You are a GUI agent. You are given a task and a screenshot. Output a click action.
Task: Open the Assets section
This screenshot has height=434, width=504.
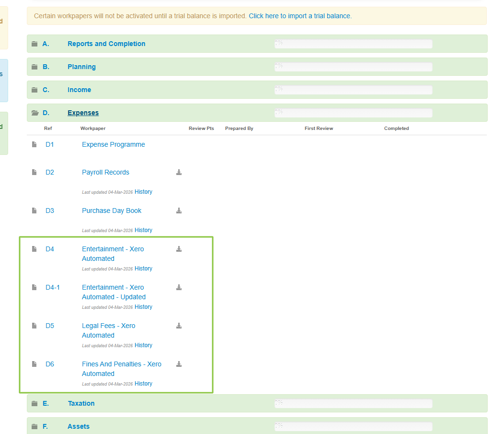(x=79, y=426)
